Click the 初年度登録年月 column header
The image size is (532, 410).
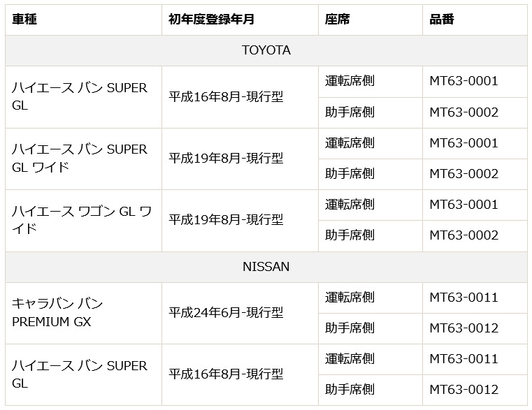coord(208,20)
